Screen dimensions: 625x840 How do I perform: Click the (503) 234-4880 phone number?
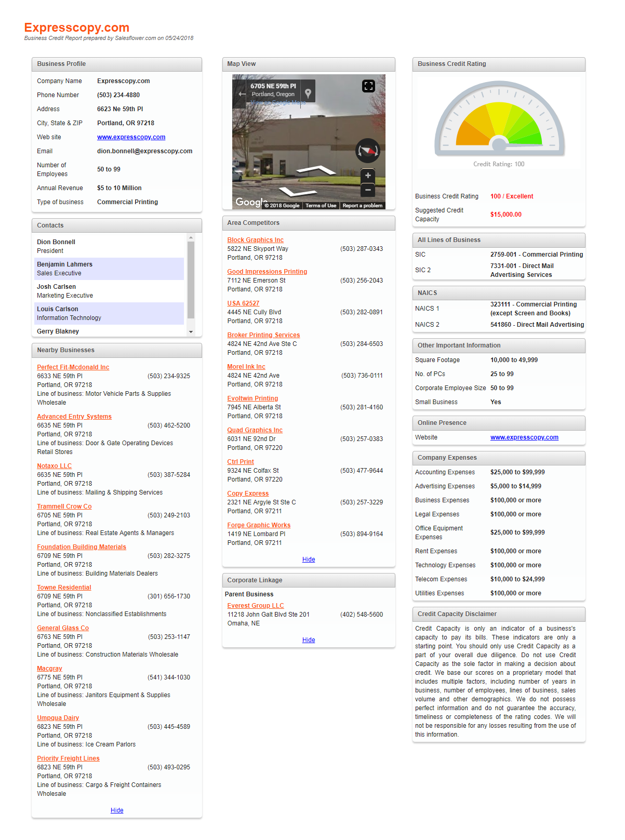click(x=118, y=95)
